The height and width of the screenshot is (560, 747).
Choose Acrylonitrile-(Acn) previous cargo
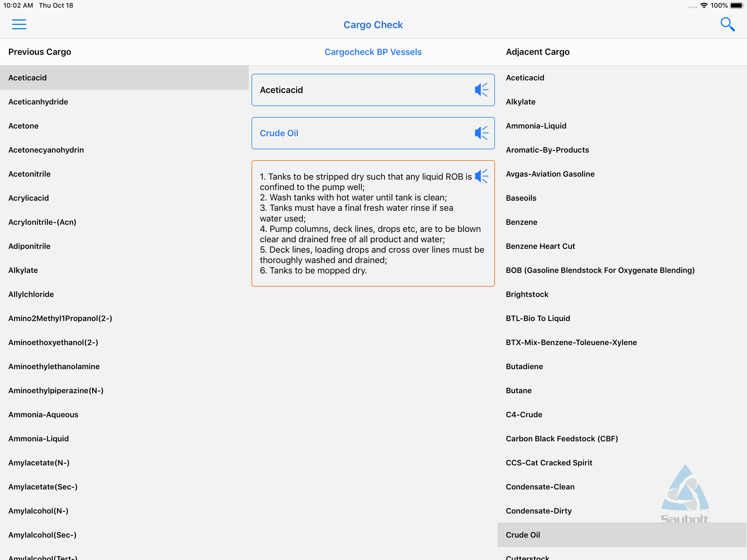[x=124, y=222]
